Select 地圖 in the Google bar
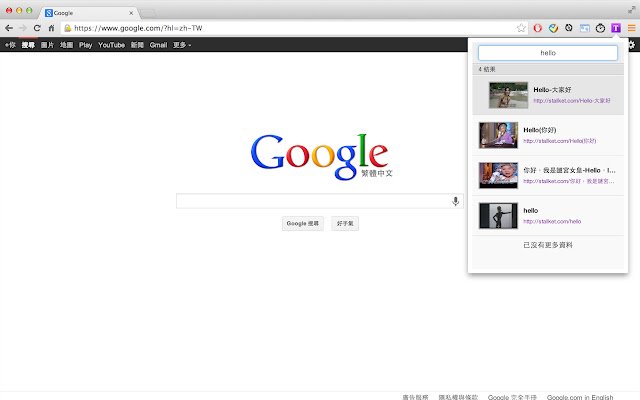Screen dimensions: 640x400 [x=67, y=45]
